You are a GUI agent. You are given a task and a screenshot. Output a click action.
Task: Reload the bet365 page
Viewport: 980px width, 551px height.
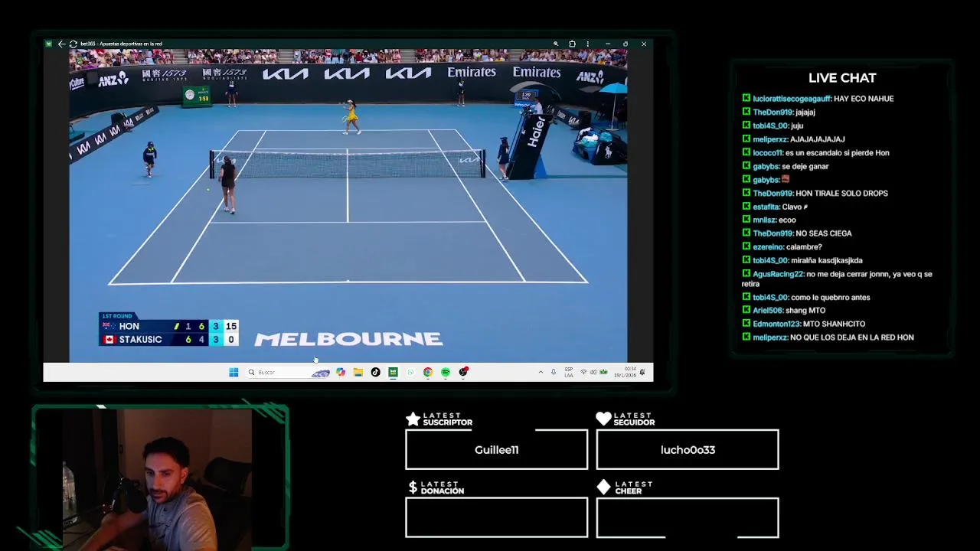[73, 44]
